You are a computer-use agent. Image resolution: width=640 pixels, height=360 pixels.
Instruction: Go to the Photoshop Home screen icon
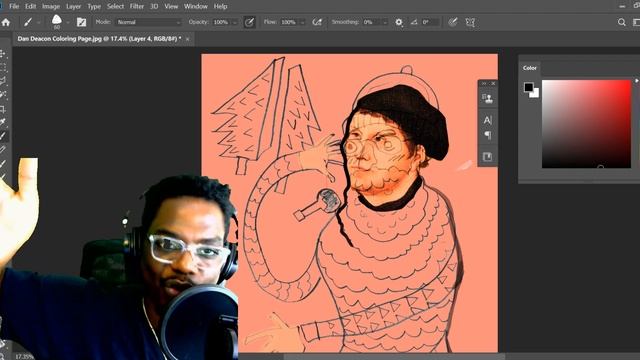6,22
